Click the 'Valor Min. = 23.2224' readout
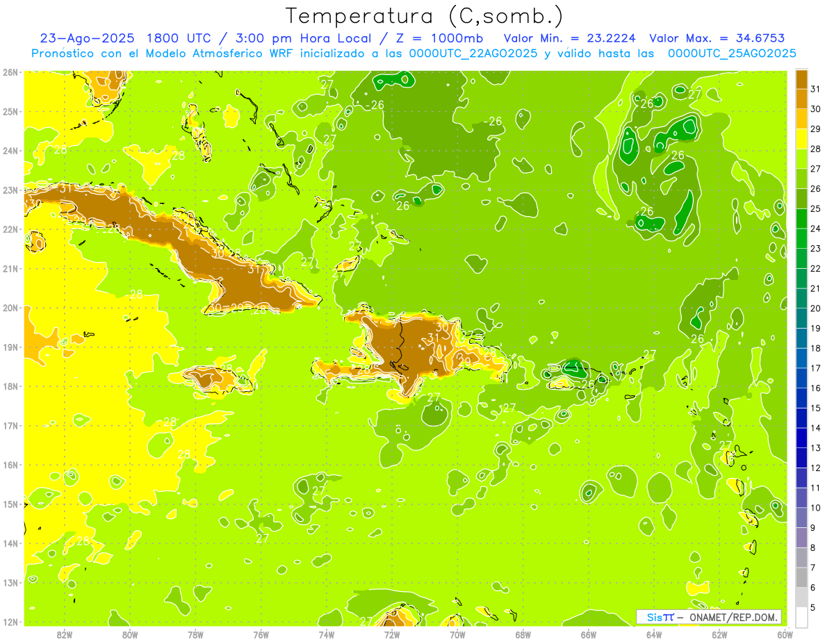This screenshot has width=834, height=644. [x=570, y=38]
